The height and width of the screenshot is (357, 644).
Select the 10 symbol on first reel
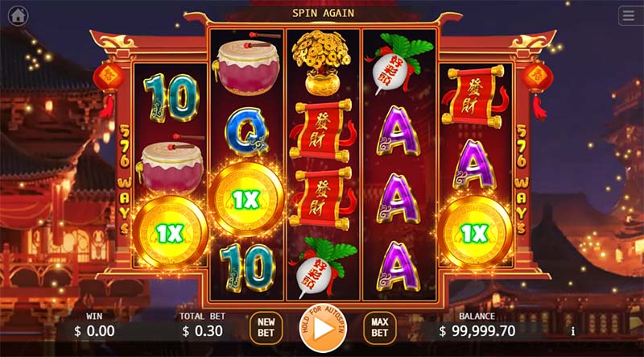pyautogui.click(x=171, y=98)
